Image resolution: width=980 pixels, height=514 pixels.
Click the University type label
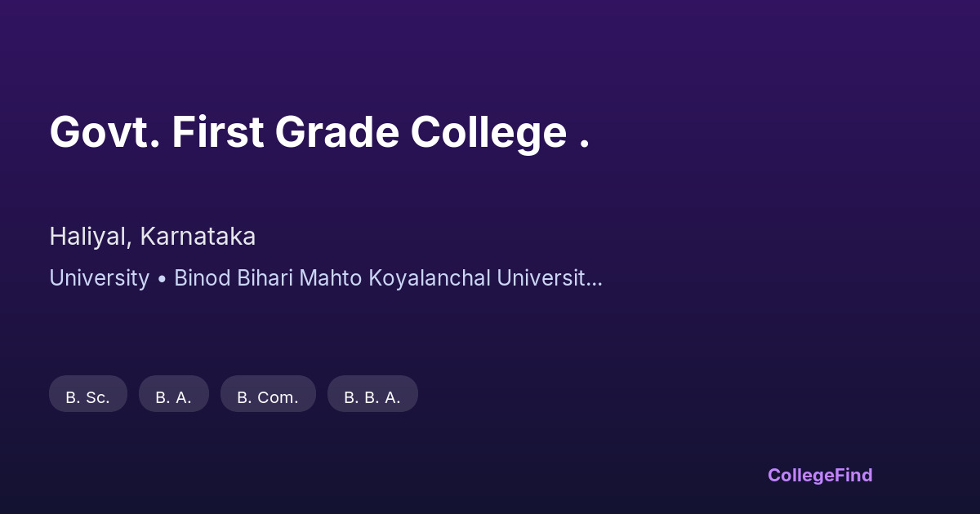pos(99,278)
